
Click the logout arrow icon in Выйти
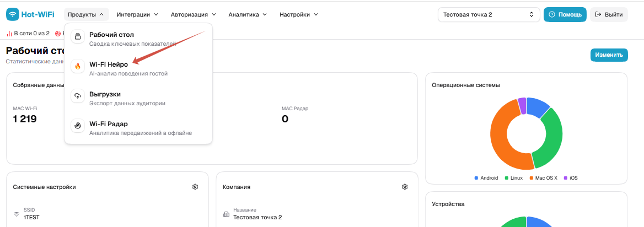[x=598, y=14]
